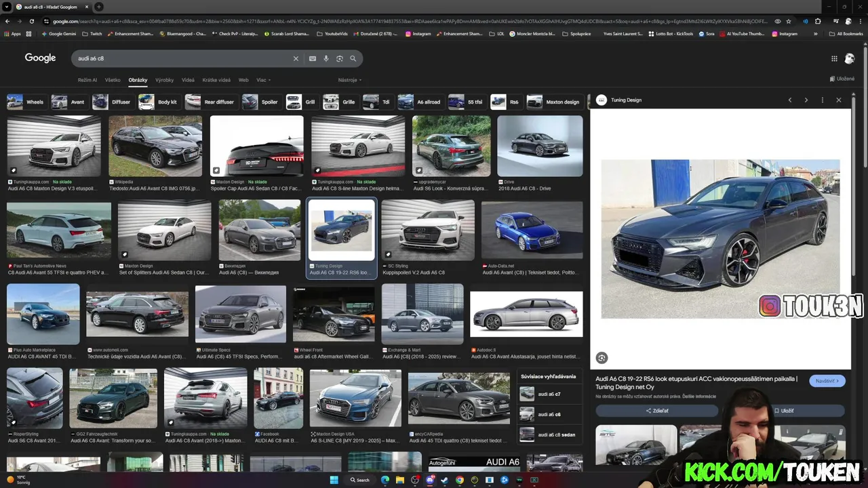Viewport: 868px width, 488px height.
Task: Switch to the Všetko tab
Action: (x=113, y=80)
